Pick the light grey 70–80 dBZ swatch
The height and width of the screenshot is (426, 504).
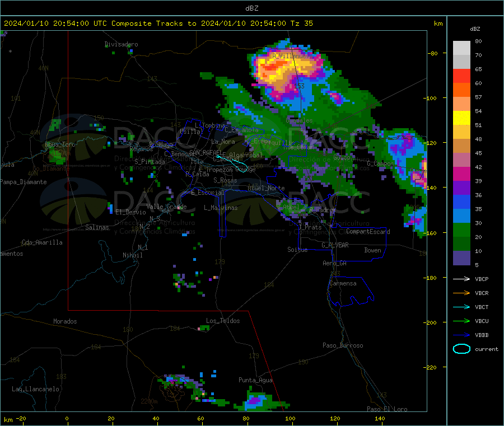point(461,48)
